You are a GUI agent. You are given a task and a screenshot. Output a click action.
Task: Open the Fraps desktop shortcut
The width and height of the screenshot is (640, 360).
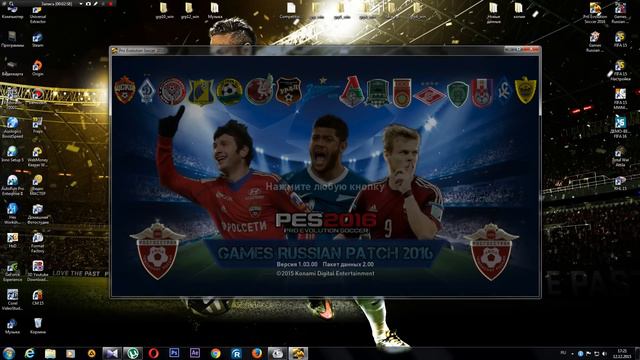click(38, 126)
